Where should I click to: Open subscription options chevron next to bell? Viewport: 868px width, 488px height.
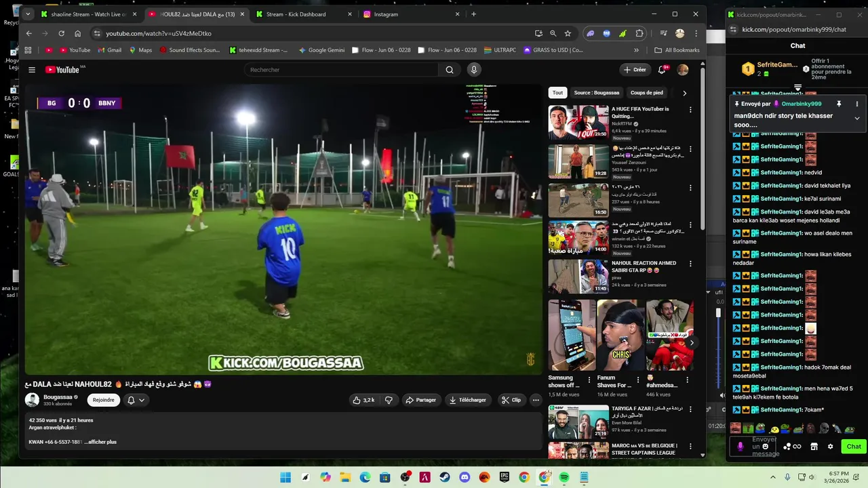(x=142, y=400)
